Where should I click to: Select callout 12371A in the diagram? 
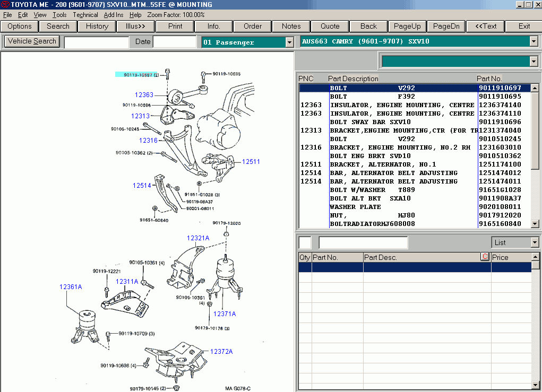click(225, 313)
